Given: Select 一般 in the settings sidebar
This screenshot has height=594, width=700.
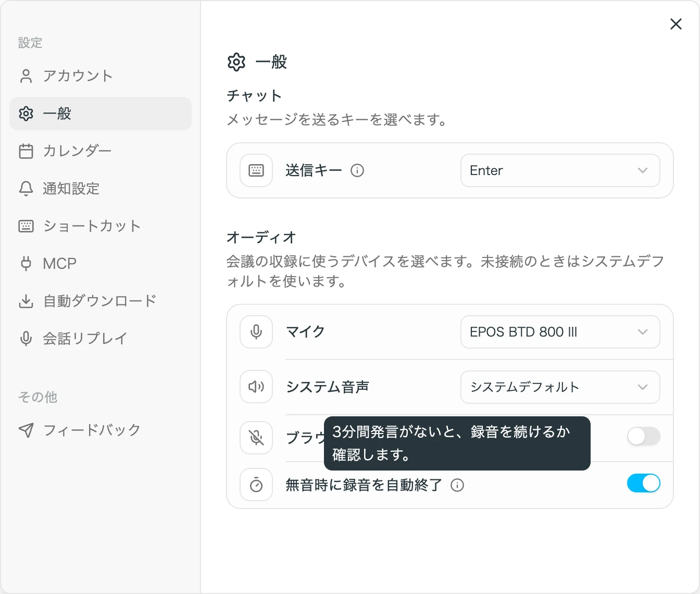Looking at the screenshot, I should click(101, 114).
